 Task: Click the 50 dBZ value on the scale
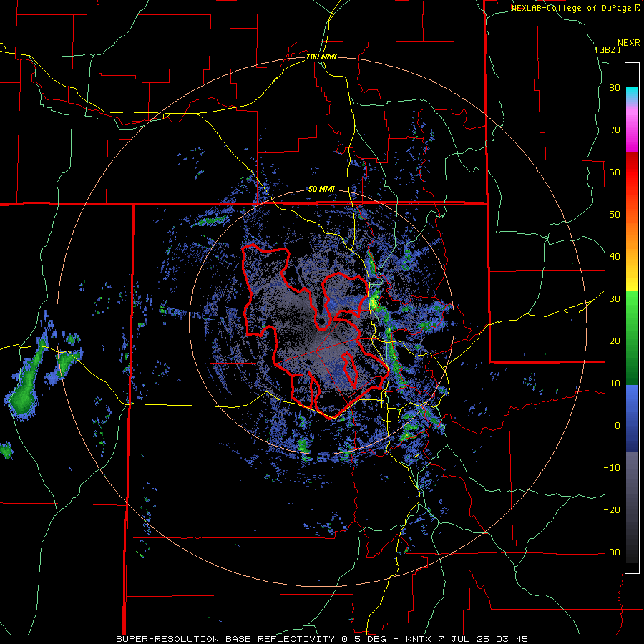[615, 215]
